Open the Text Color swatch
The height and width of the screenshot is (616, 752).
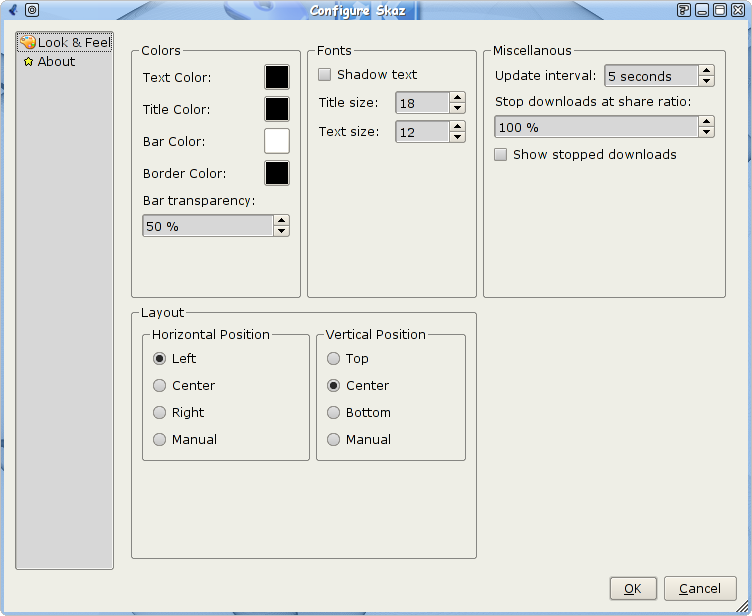pyautogui.click(x=277, y=77)
